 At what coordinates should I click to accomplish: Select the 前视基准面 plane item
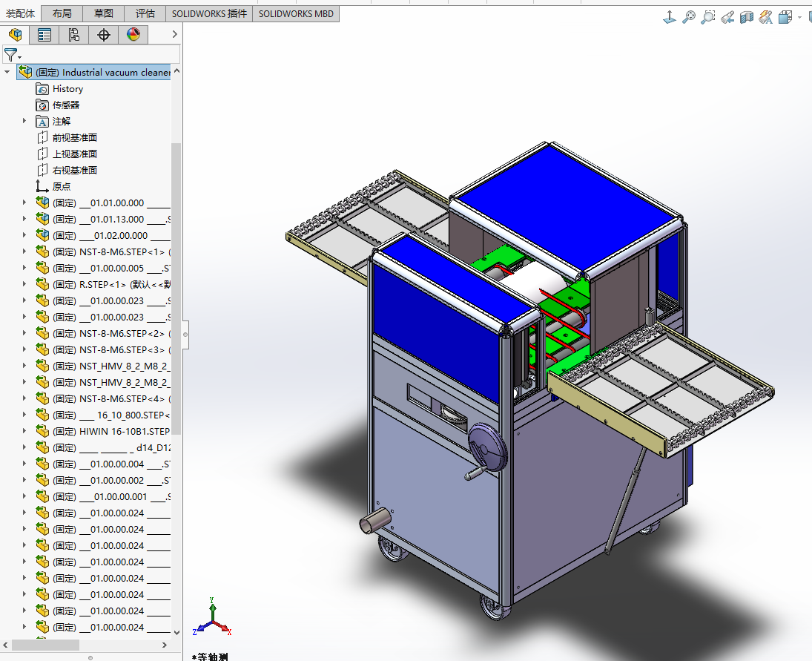click(74, 137)
